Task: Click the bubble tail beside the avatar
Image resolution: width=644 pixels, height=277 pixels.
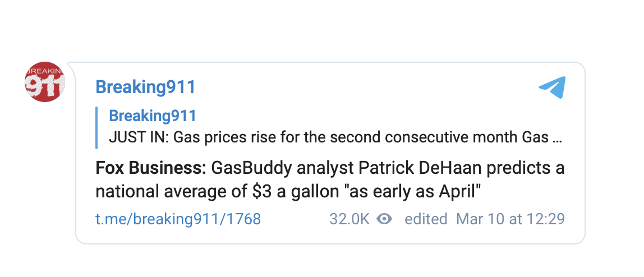Action: (x=71, y=67)
